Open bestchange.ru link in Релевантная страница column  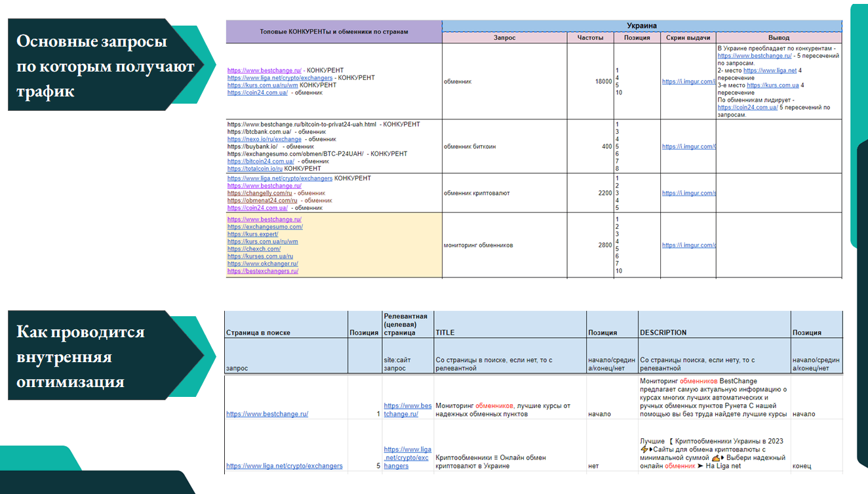click(408, 410)
